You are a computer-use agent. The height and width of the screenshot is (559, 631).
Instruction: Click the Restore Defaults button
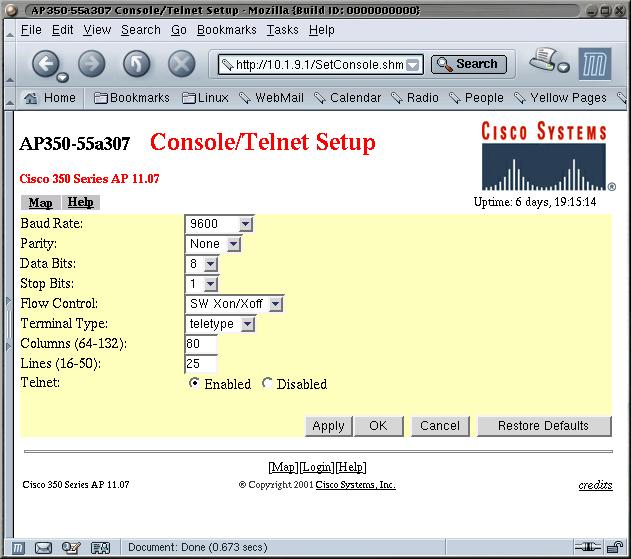(544, 426)
